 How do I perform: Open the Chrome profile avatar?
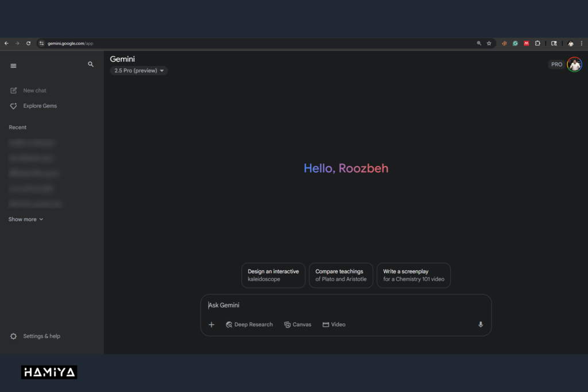point(570,44)
